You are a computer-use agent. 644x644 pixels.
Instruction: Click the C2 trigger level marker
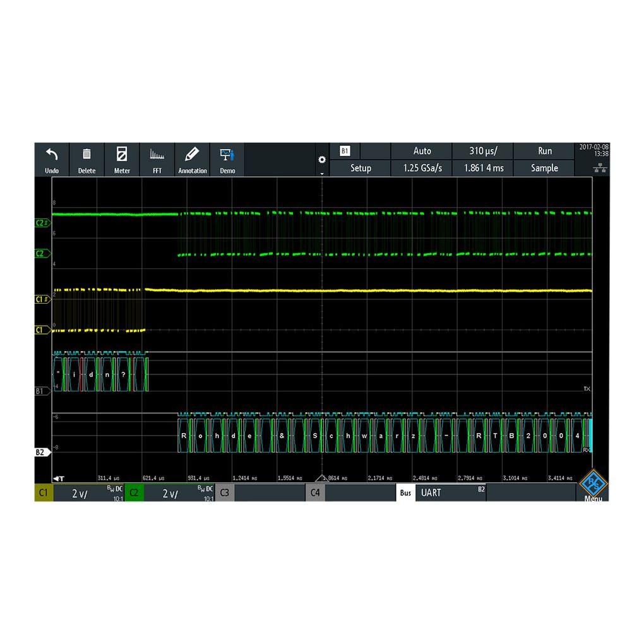click(x=42, y=223)
